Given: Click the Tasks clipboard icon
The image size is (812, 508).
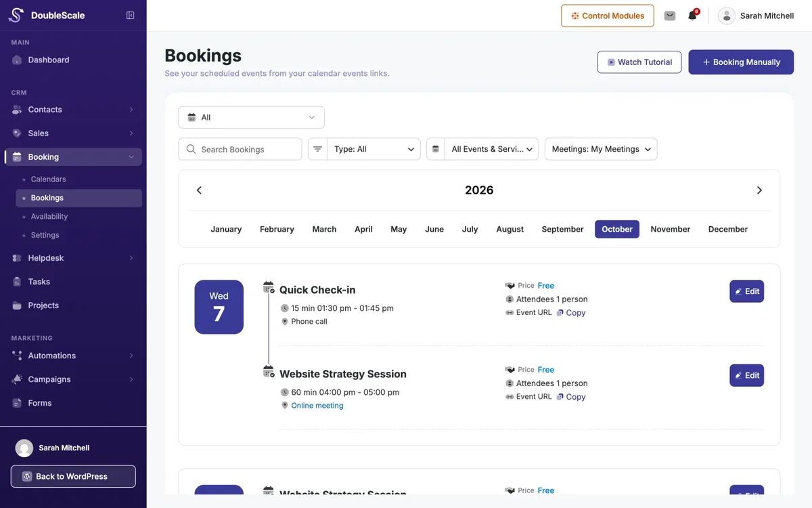Looking at the screenshot, I should click(x=17, y=282).
